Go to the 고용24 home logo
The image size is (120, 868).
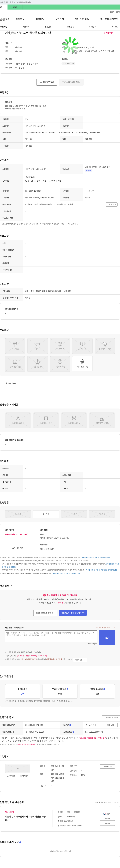point(5,19)
